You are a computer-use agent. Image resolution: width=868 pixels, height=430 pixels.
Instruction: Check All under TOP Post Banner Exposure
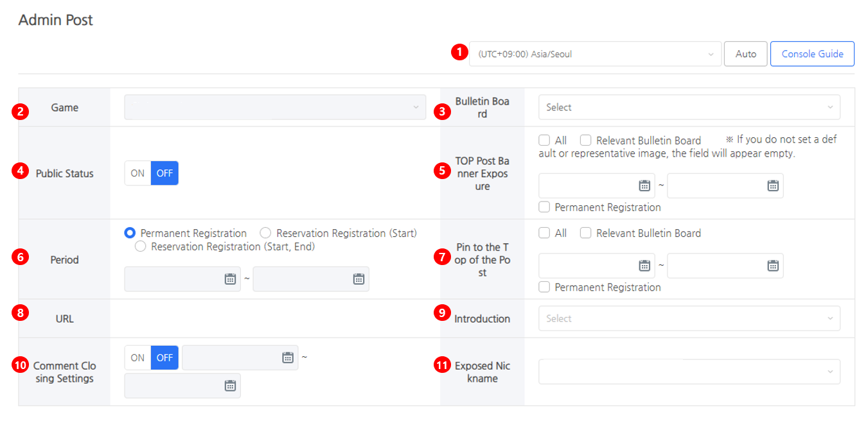click(545, 140)
